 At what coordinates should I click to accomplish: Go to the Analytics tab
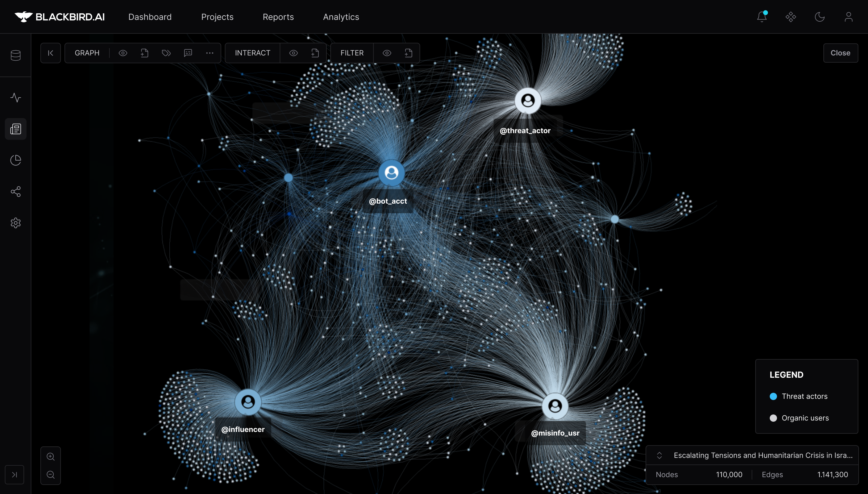(341, 17)
